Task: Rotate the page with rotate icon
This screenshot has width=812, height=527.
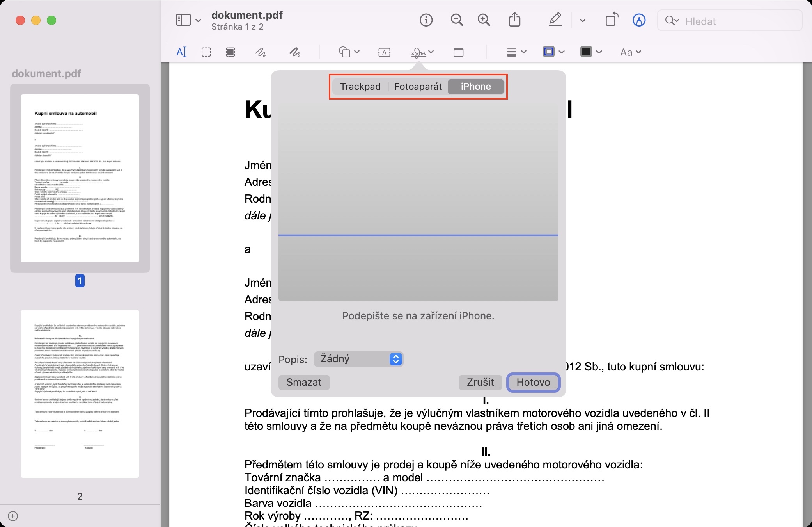Action: click(612, 20)
